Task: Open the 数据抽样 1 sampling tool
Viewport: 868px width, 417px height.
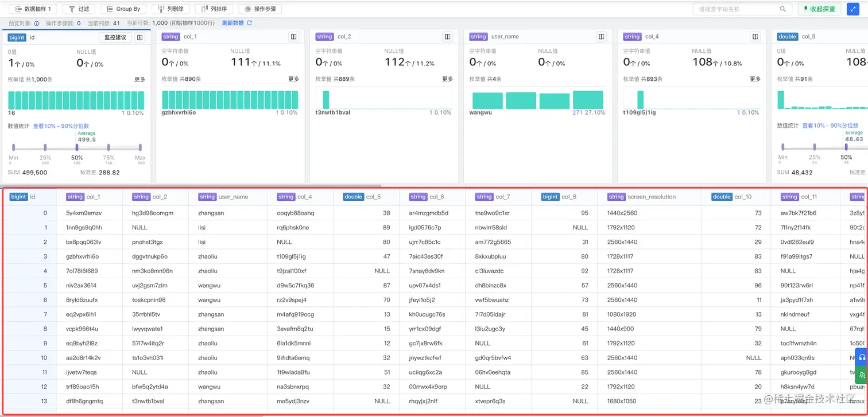Action: point(32,9)
